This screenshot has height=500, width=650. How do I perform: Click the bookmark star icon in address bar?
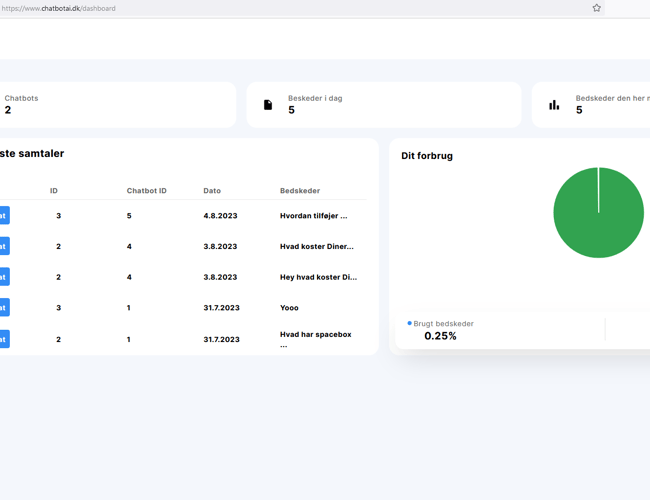click(596, 8)
